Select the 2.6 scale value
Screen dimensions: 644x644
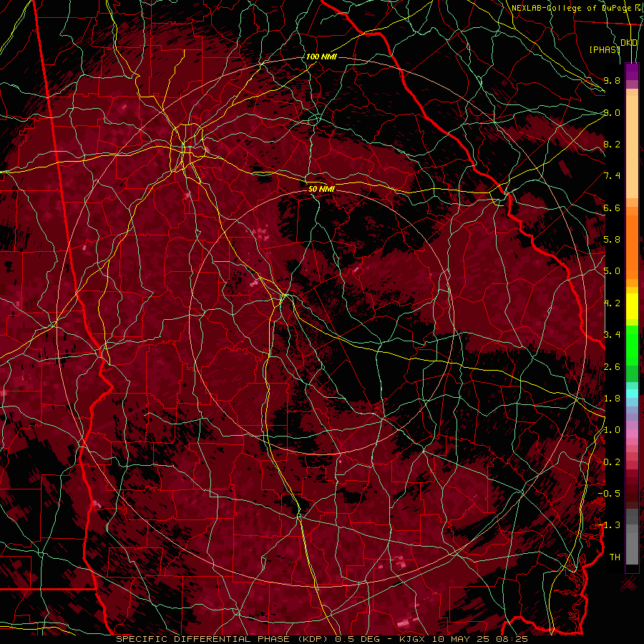(x=612, y=367)
